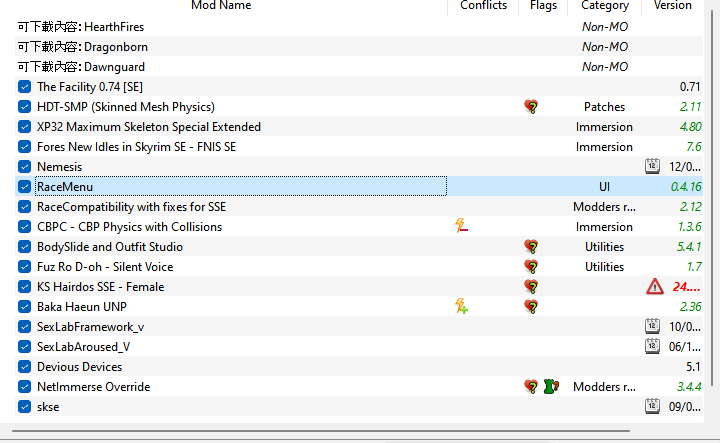Click version 5.1 of Devious Devices
Image resolution: width=720 pixels, height=443 pixels.
point(693,367)
